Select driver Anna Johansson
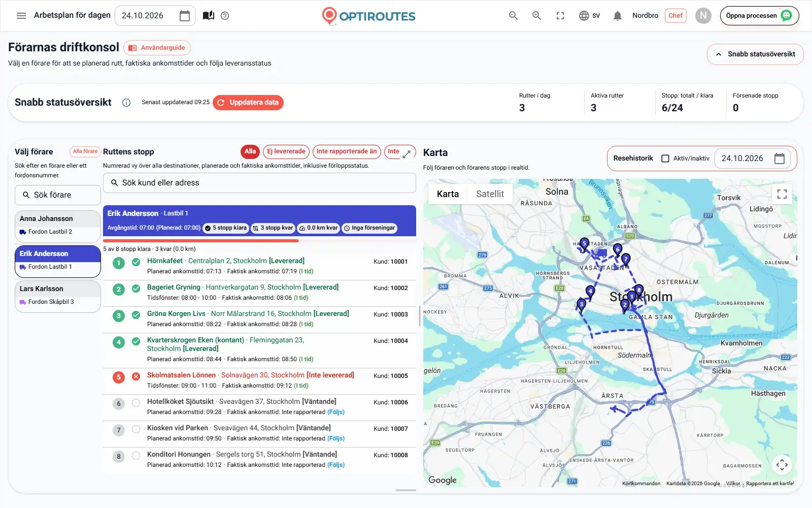 pyautogui.click(x=58, y=226)
